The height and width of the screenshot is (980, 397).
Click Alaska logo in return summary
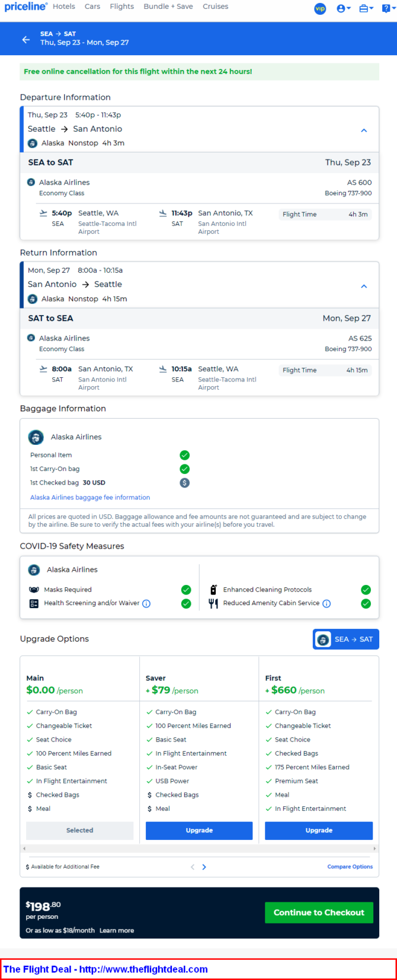[x=33, y=299]
